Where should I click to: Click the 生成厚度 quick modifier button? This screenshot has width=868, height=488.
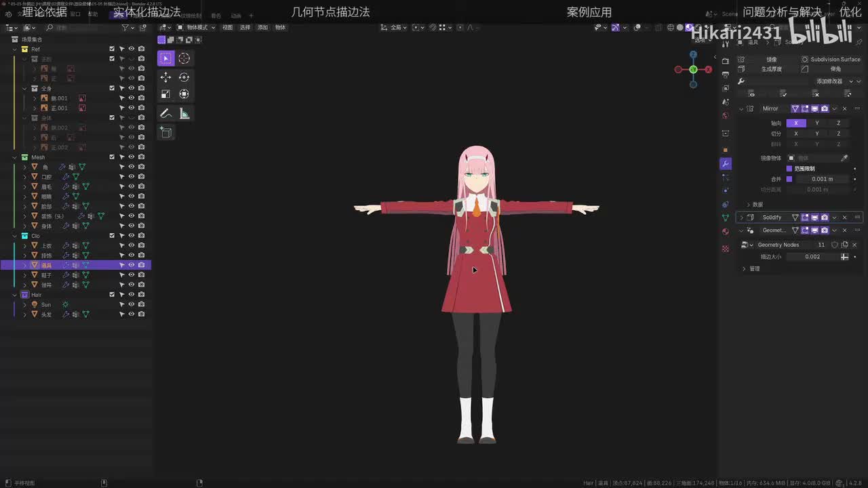point(767,69)
